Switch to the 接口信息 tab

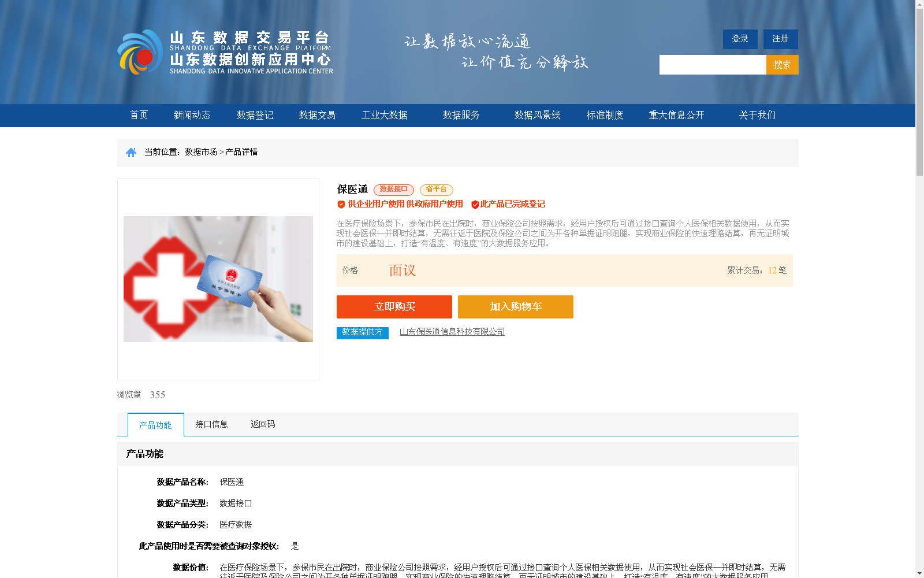211,424
